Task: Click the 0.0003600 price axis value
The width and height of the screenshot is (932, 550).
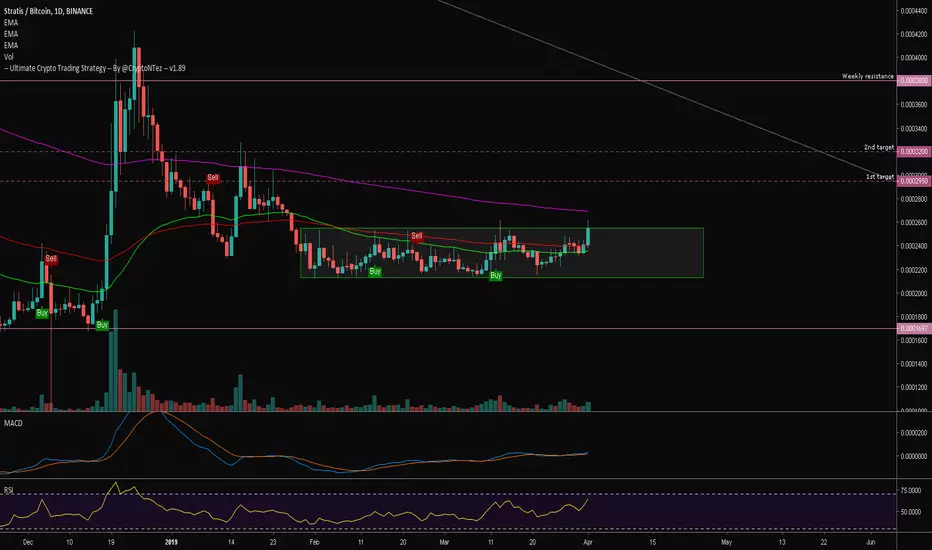Action: (914, 105)
